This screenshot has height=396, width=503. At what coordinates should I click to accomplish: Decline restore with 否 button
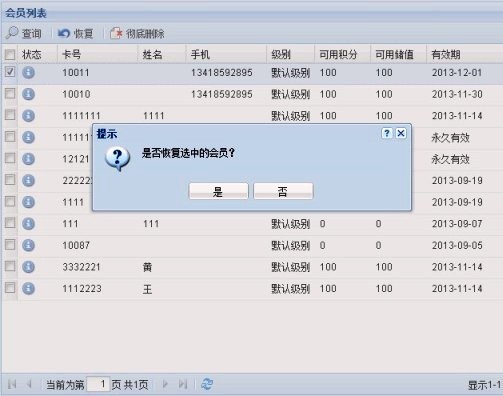click(x=283, y=191)
